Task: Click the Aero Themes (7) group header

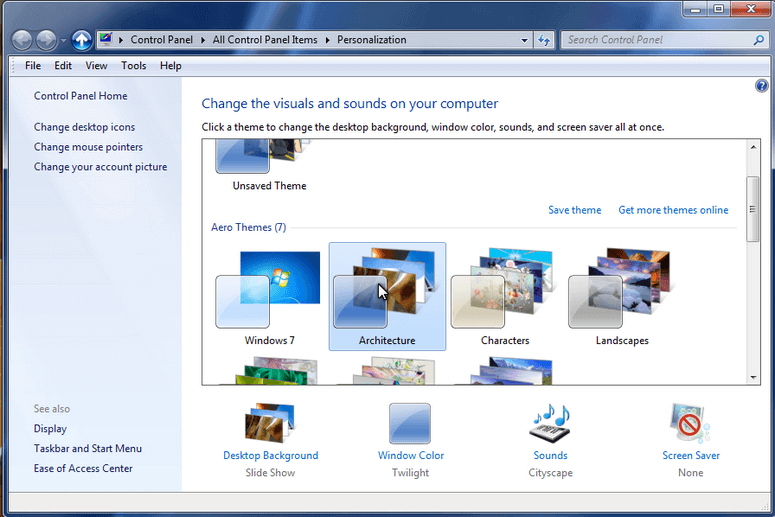Action: click(x=249, y=227)
